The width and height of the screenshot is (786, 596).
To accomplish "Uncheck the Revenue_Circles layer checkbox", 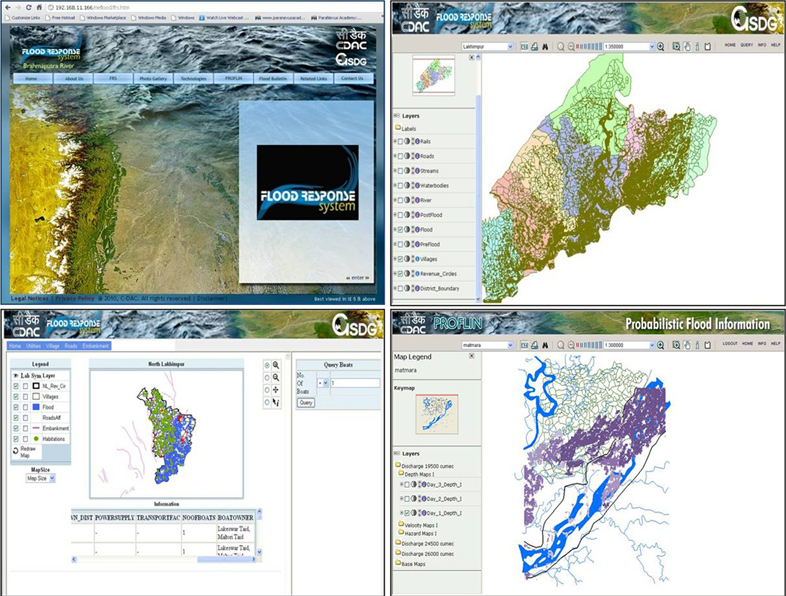I will [x=401, y=273].
